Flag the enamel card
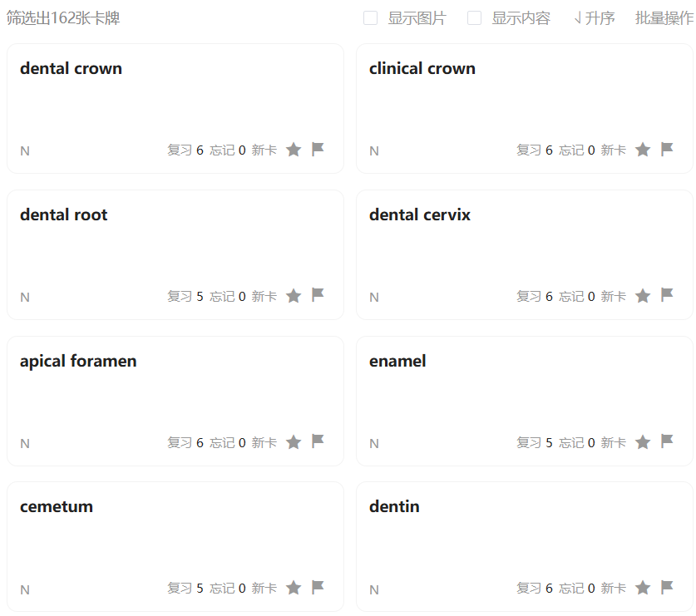This screenshot has width=696, height=616. [x=667, y=441]
